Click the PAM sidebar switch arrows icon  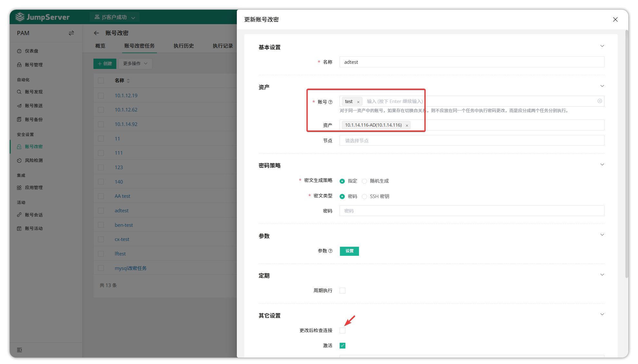tap(71, 33)
